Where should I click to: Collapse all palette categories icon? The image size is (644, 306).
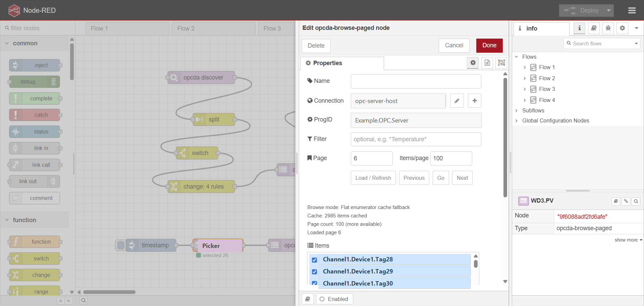point(60,301)
